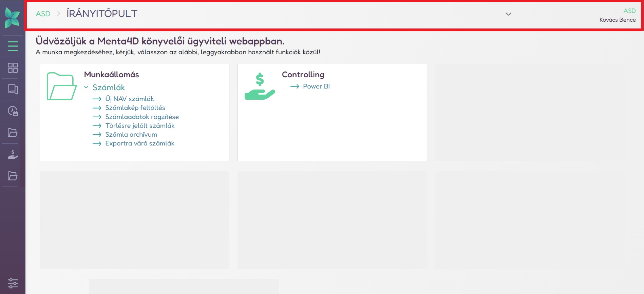Click the large green Controlling money icon
This screenshot has height=294, width=644.
pyautogui.click(x=260, y=86)
